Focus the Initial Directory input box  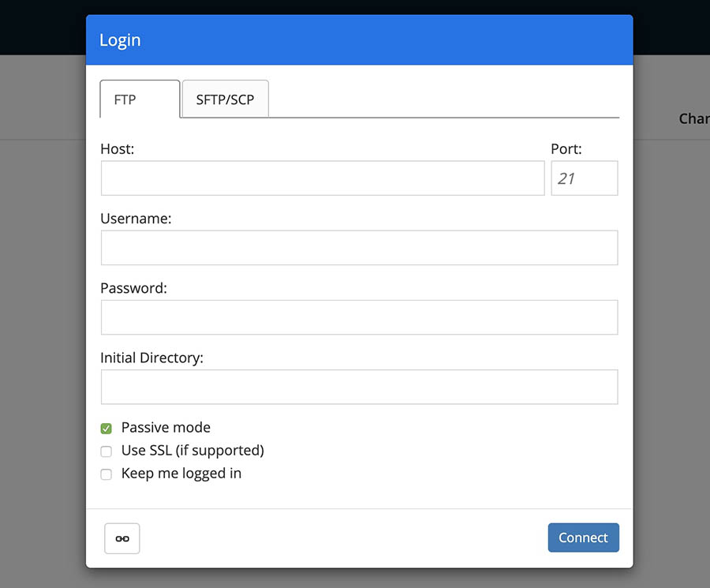point(359,387)
